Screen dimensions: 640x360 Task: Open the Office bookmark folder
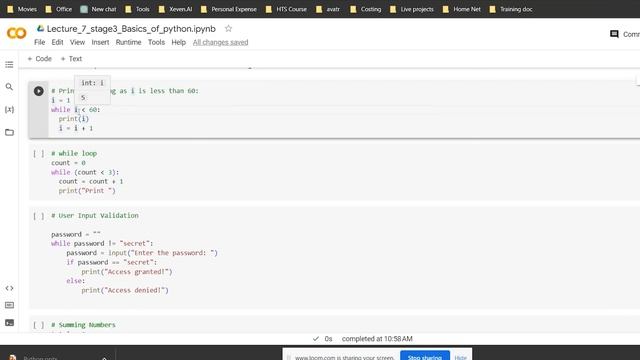(x=59, y=9)
